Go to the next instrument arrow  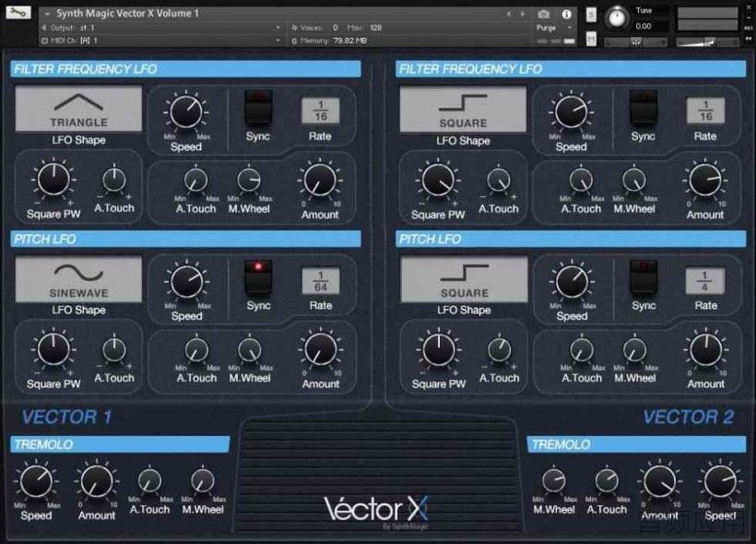click(x=523, y=15)
